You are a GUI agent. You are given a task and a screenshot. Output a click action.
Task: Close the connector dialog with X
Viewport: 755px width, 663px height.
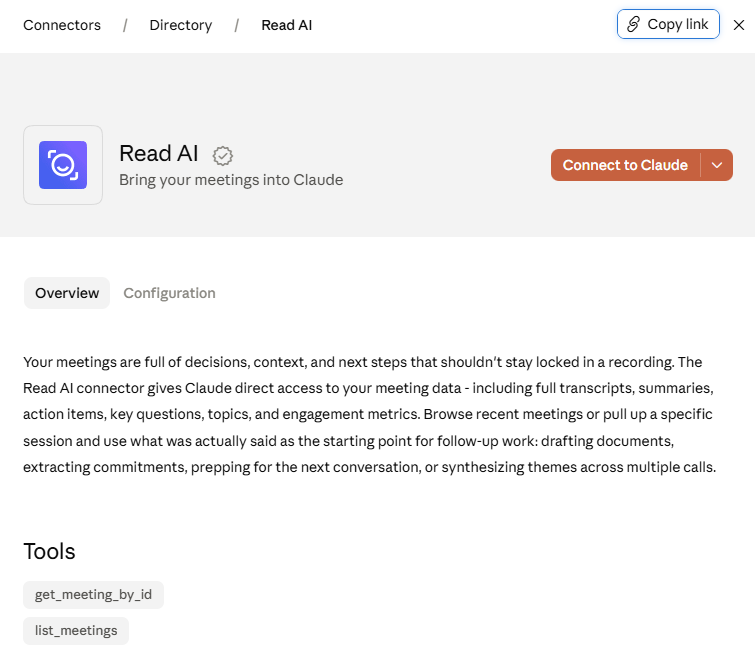(739, 25)
